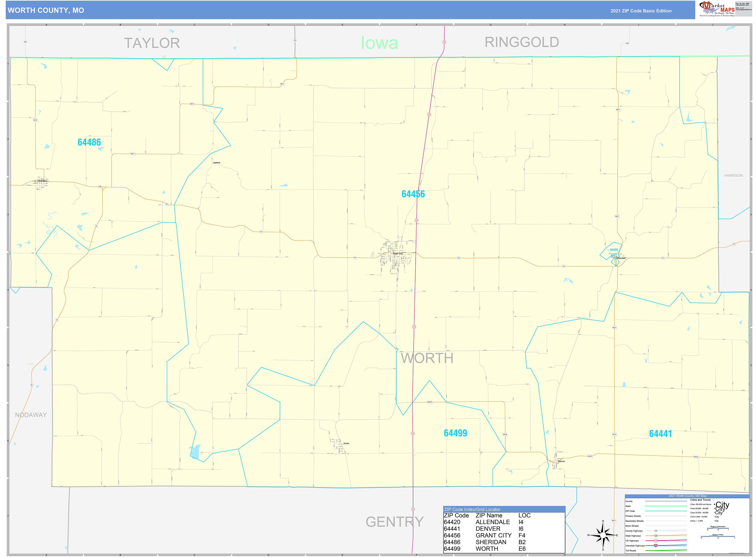The height and width of the screenshot is (557, 756).
Task: Click the Scale in Miles bar
Action: (718, 536)
